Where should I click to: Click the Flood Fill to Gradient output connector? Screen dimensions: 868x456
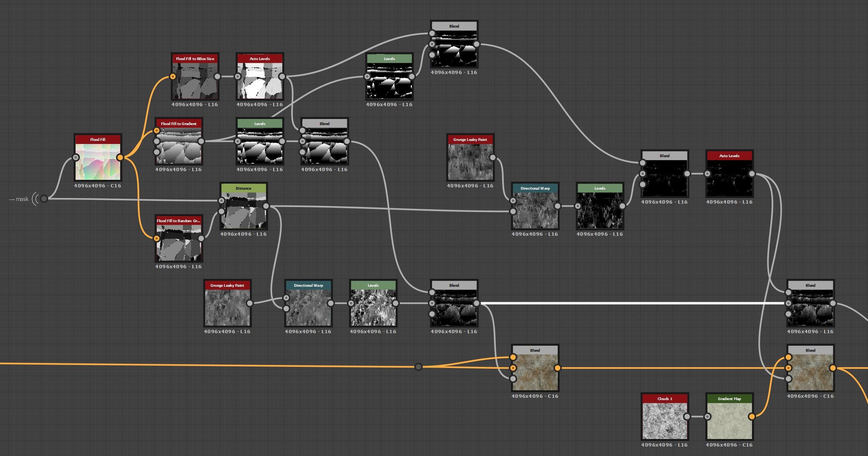(201, 141)
